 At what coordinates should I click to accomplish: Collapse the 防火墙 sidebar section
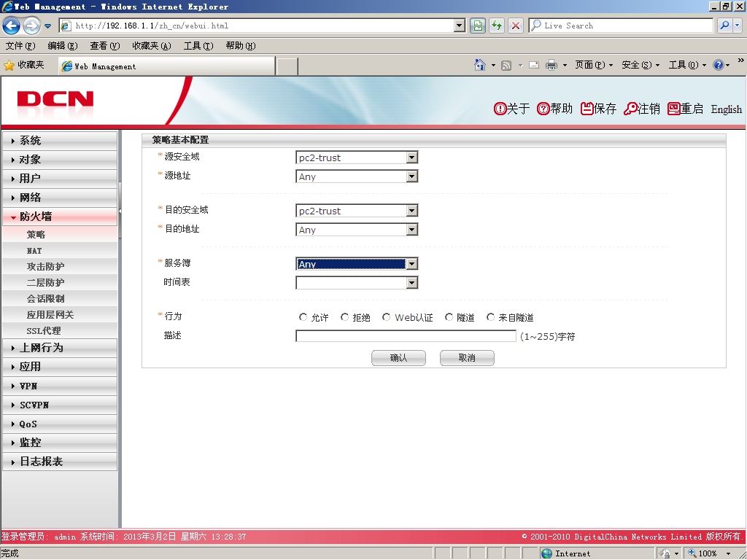[60, 217]
